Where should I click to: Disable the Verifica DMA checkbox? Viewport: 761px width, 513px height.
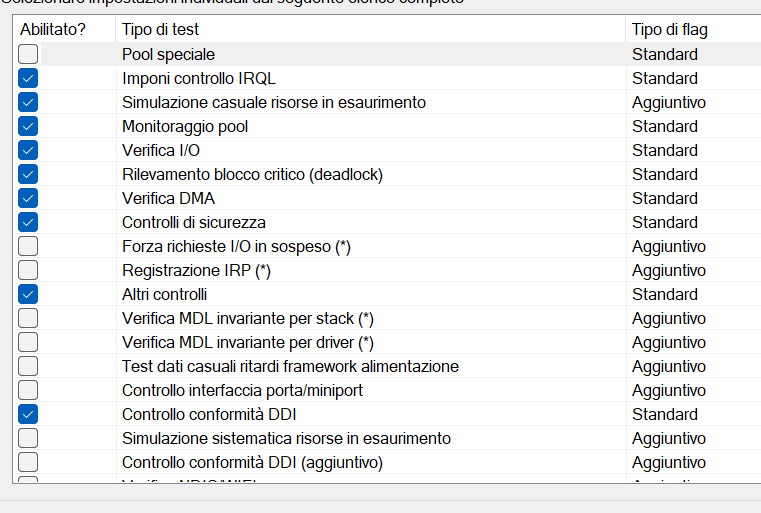point(28,198)
